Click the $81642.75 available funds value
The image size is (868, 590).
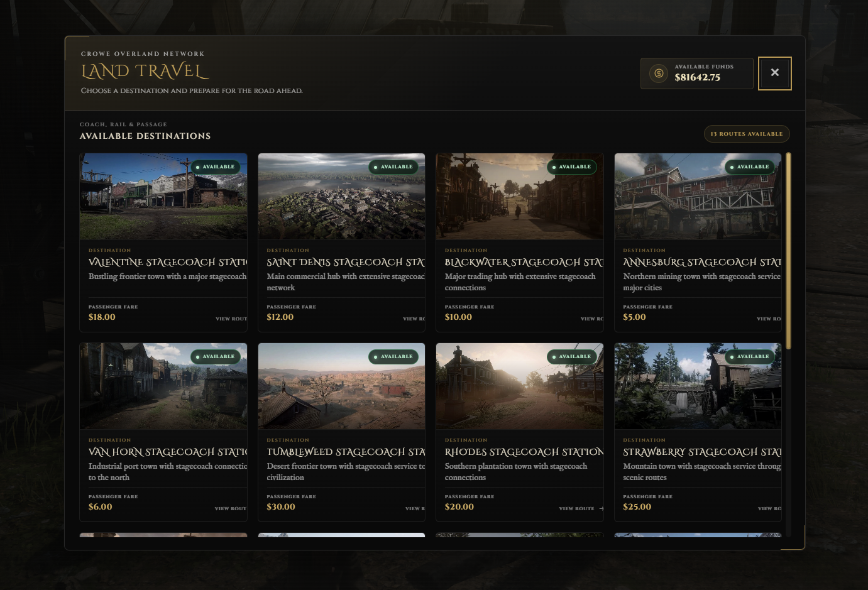tap(698, 77)
